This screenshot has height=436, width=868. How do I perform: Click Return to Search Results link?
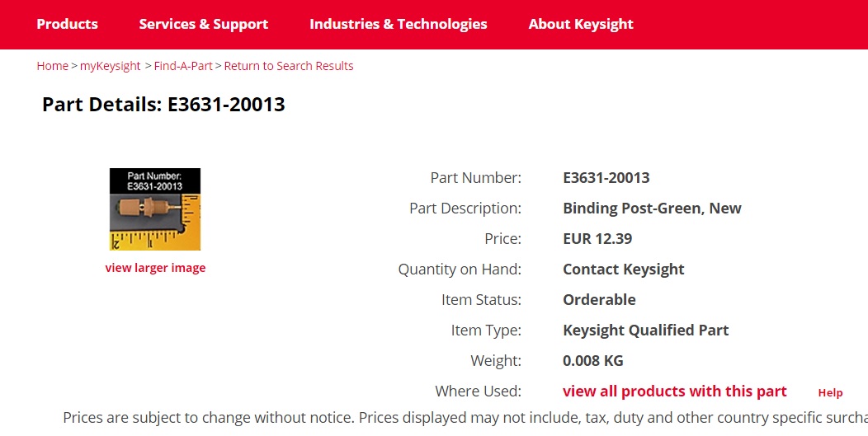point(289,66)
